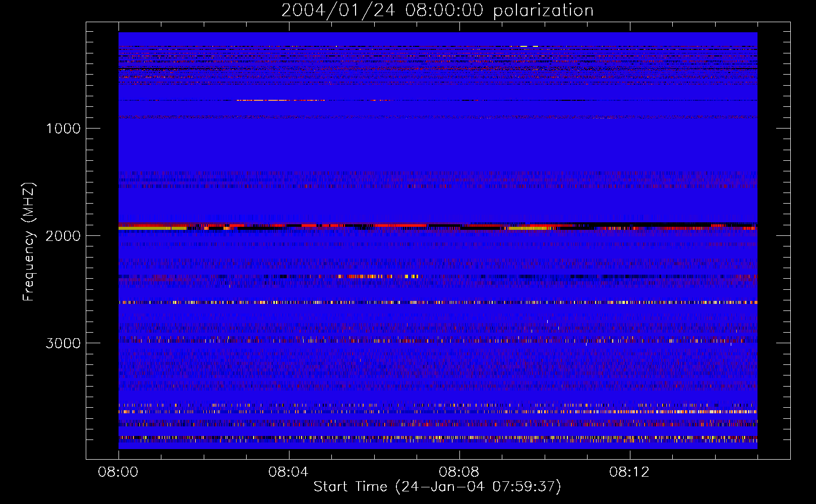Image resolution: width=816 pixels, height=504 pixels.
Task: Click the 1000 frequency tick label
Action: (63, 129)
